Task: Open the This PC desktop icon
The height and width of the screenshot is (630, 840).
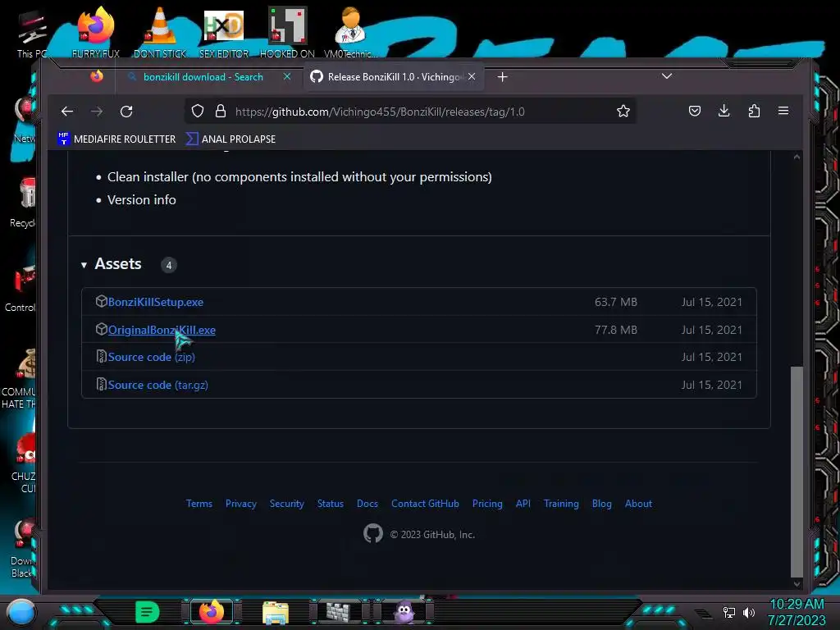Action: click(32, 33)
